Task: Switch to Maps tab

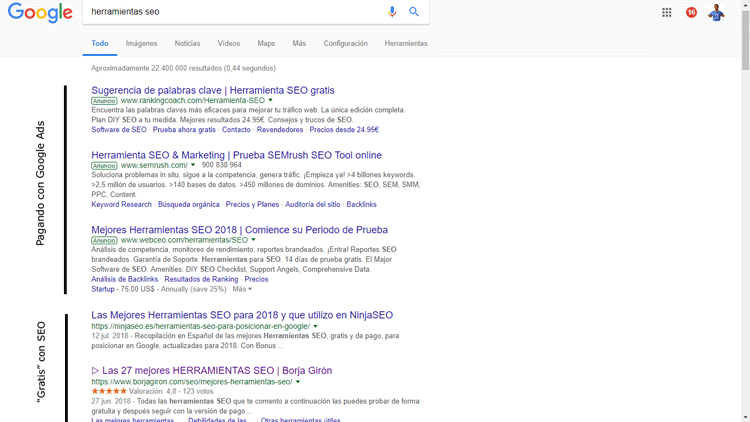Action: tap(266, 44)
